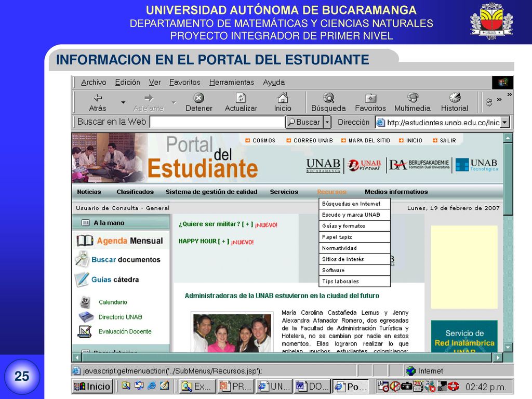Choose Tips laborales menu entry
This screenshot has height=399, width=532.
(x=354, y=281)
